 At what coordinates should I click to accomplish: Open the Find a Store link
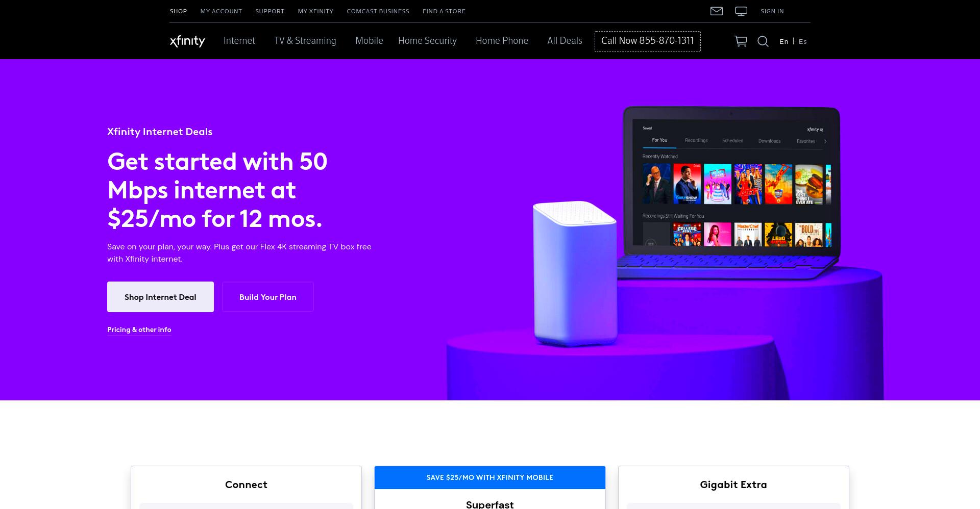click(444, 11)
